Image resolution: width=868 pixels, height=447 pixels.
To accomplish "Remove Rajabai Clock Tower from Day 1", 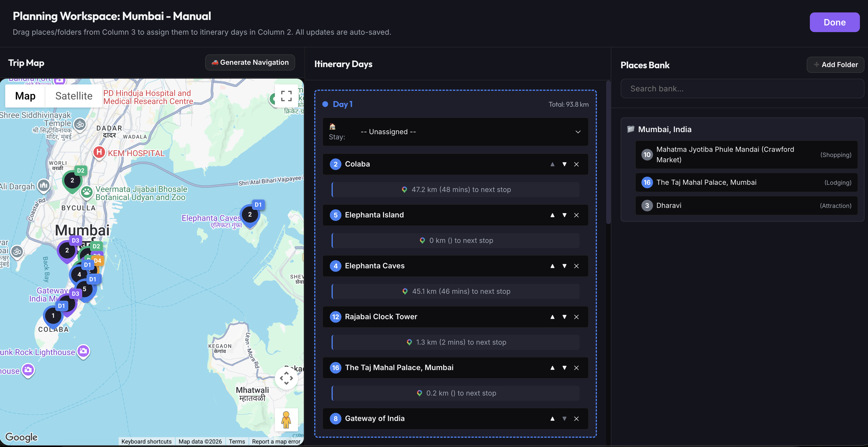I will (x=577, y=317).
